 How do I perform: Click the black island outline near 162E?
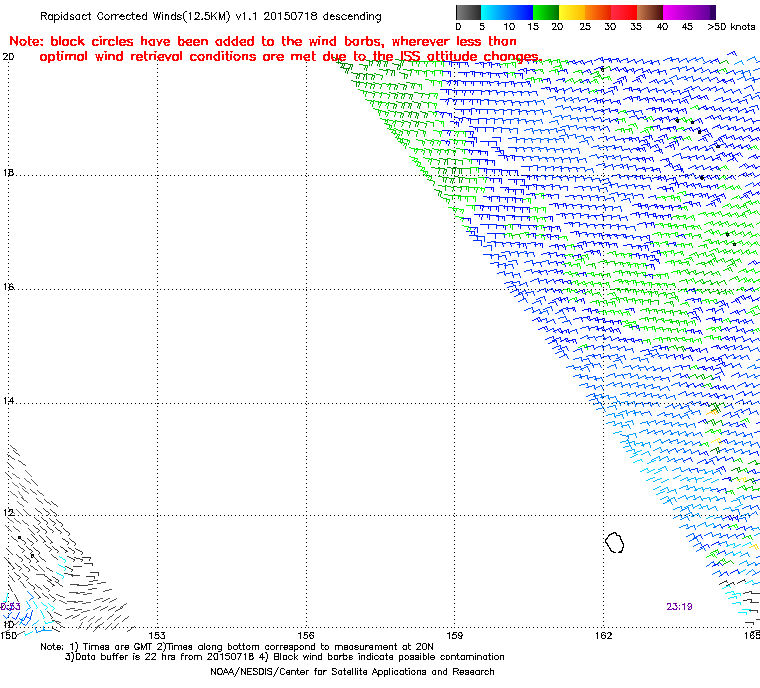click(615, 542)
